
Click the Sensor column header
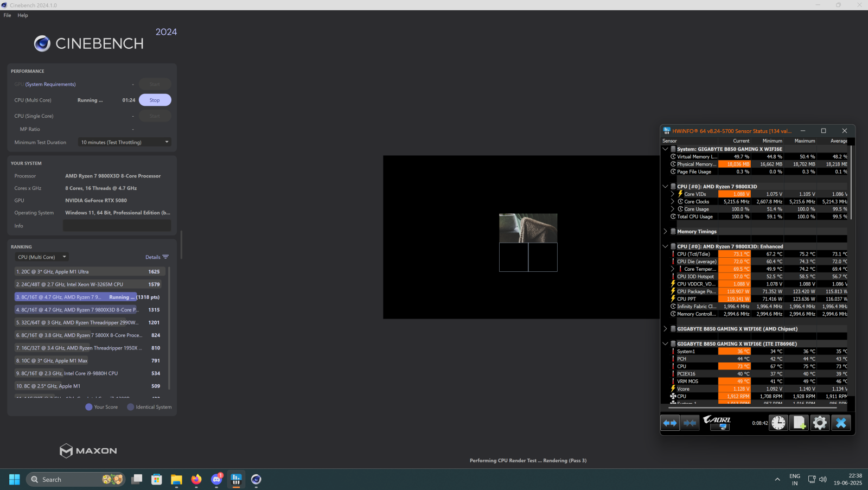pyautogui.click(x=669, y=141)
